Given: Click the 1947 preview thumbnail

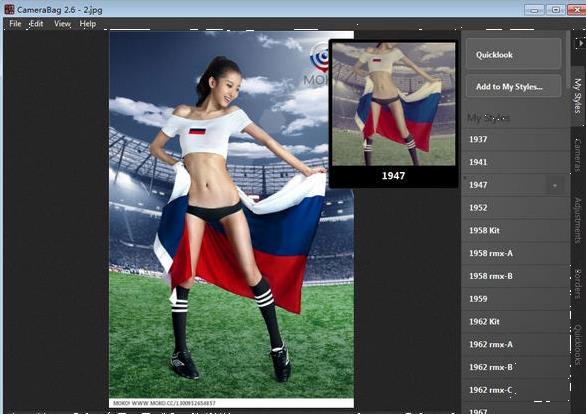Looking at the screenshot, I should click(x=394, y=104).
